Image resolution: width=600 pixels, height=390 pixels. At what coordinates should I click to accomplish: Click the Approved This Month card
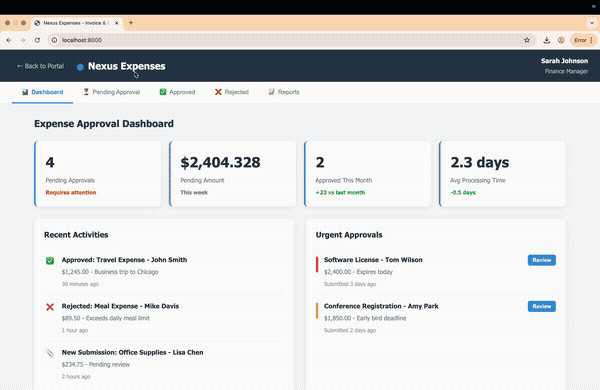tap(368, 174)
